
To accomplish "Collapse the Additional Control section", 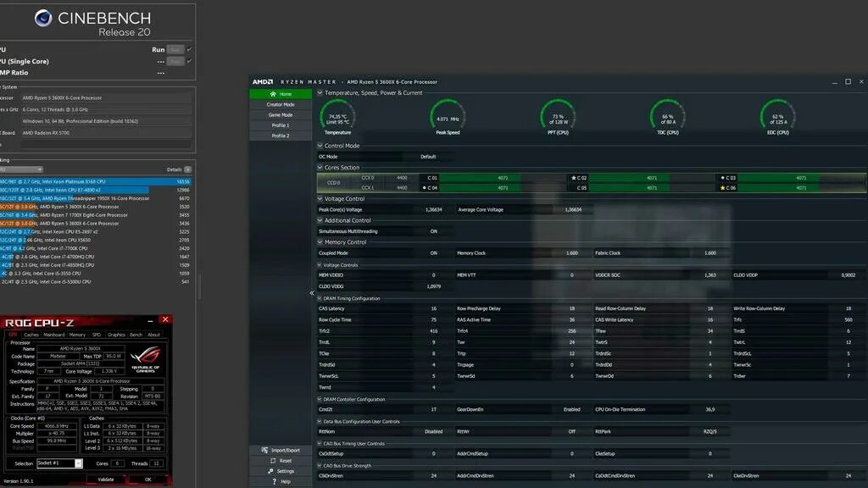I will 320,221.
